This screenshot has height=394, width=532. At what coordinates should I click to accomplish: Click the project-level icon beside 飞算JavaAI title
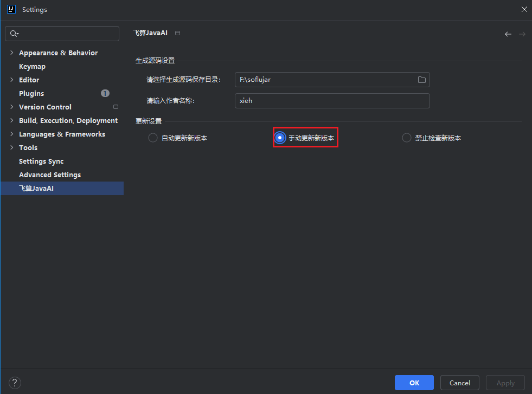coord(177,33)
